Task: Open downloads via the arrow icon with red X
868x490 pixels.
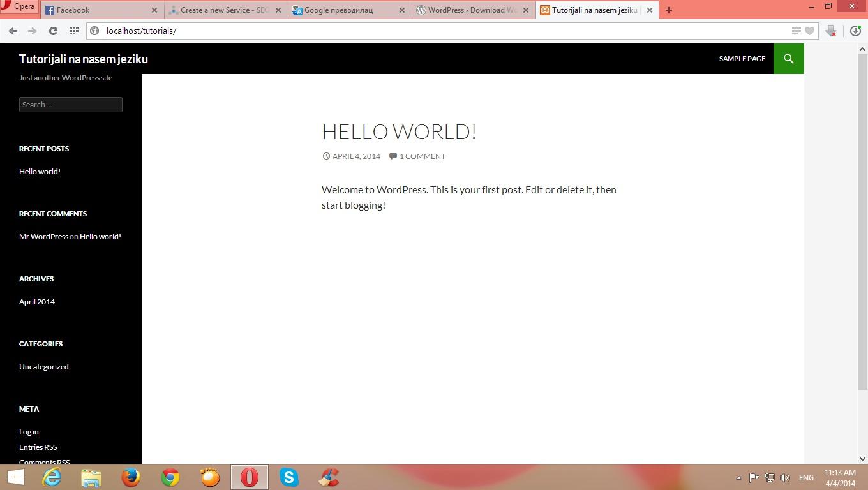Action: point(831,30)
